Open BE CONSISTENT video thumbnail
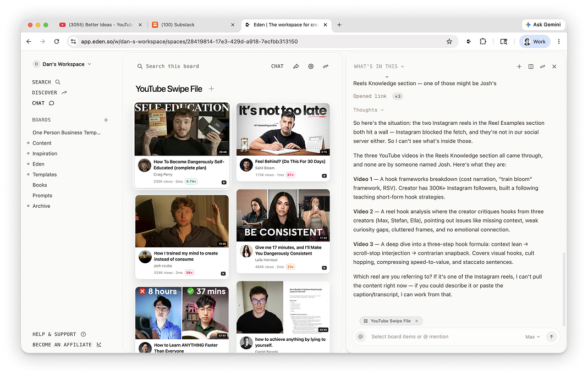Viewport: 588px width, 376px height. [283, 215]
